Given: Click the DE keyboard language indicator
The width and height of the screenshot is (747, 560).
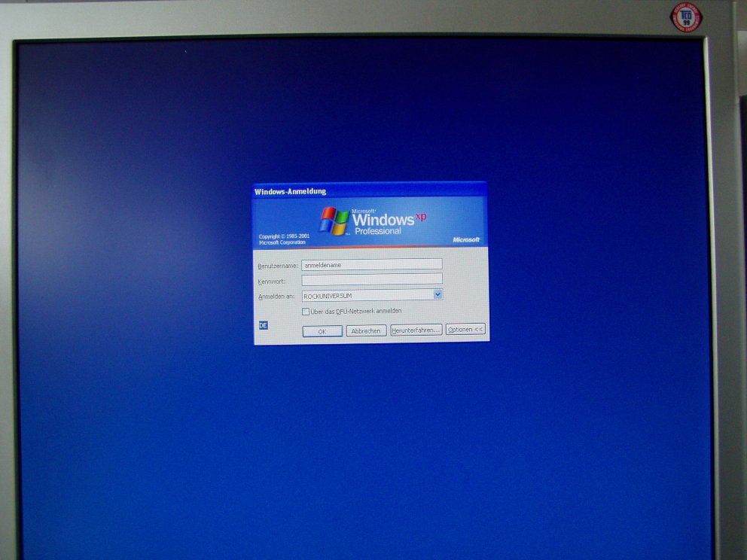Looking at the screenshot, I should [x=264, y=325].
